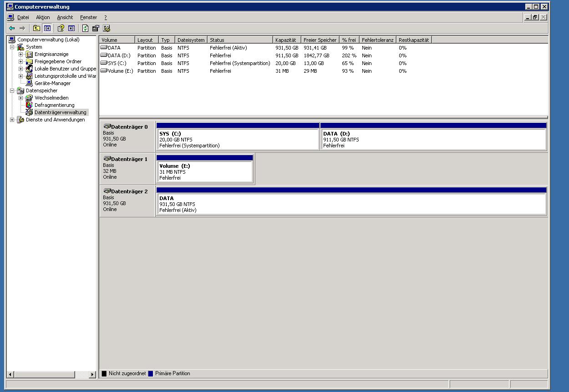Click the disk icon of Datenträger 1
Image resolution: width=569 pixels, height=392 pixels.
pos(107,159)
